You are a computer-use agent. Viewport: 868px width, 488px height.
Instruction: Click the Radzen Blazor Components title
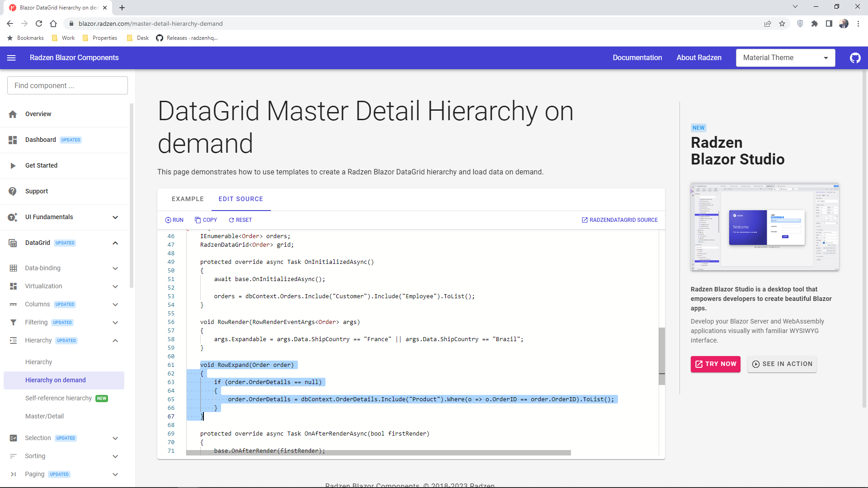[x=74, y=58]
